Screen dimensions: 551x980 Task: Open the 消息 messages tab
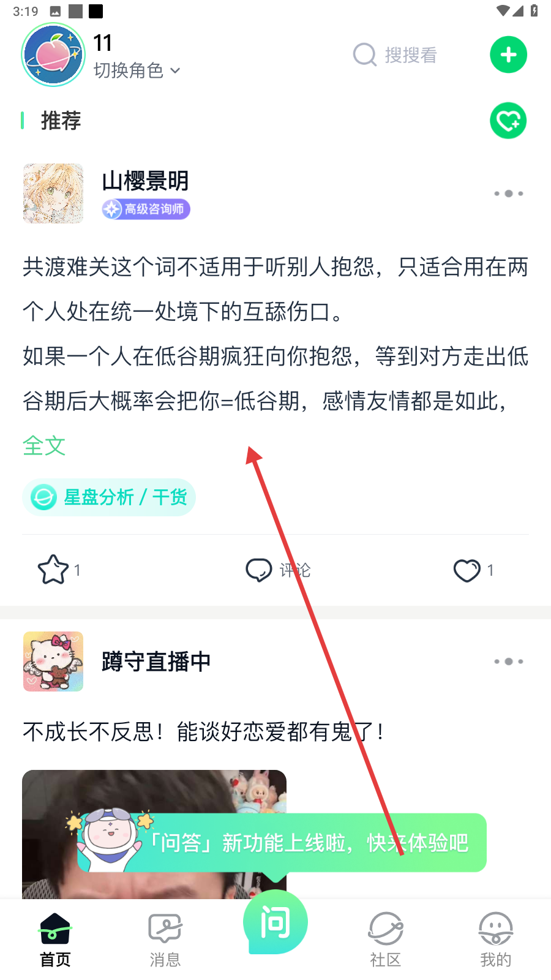[x=165, y=940]
